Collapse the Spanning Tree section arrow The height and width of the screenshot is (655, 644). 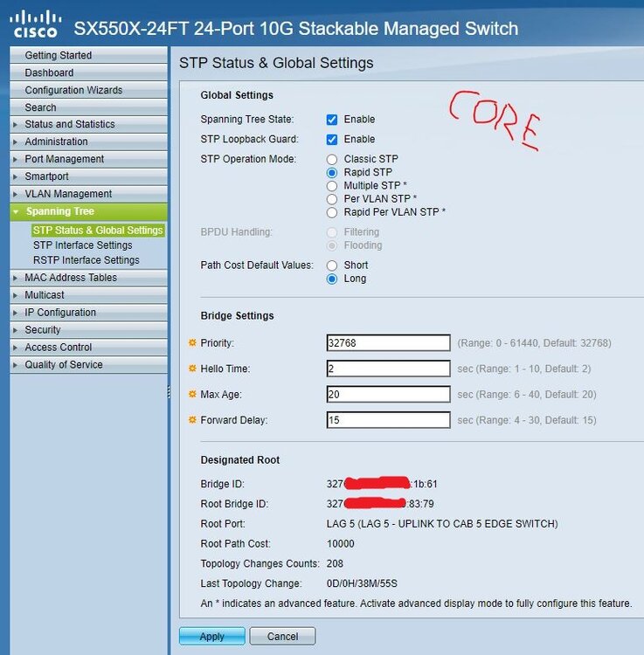click(x=16, y=212)
